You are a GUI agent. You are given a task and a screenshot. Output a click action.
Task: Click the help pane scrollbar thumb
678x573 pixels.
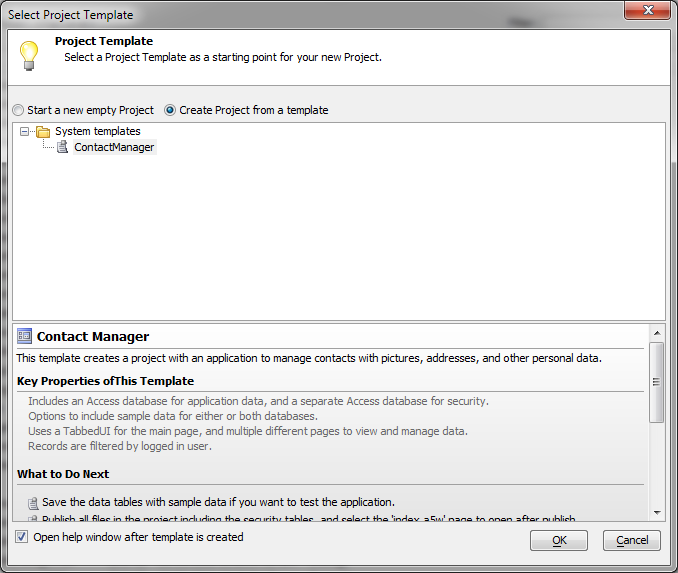[657, 382]
